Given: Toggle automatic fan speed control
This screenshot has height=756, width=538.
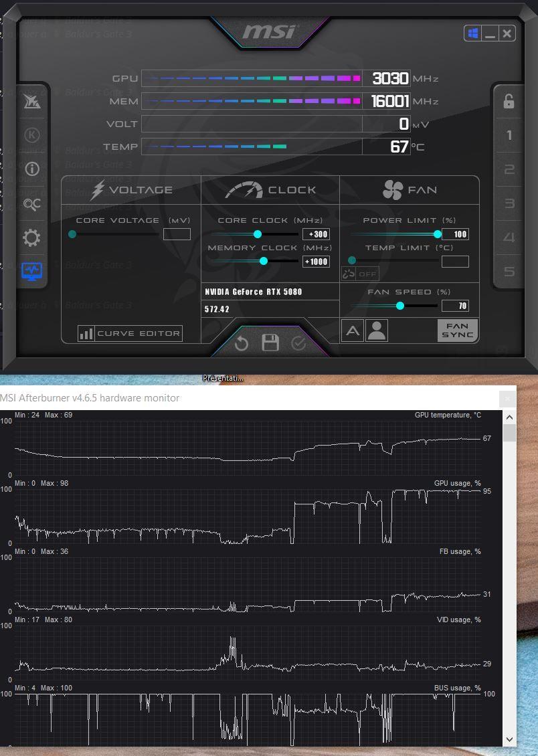Looking at the screenshot, I should click(x=352, y=330).
